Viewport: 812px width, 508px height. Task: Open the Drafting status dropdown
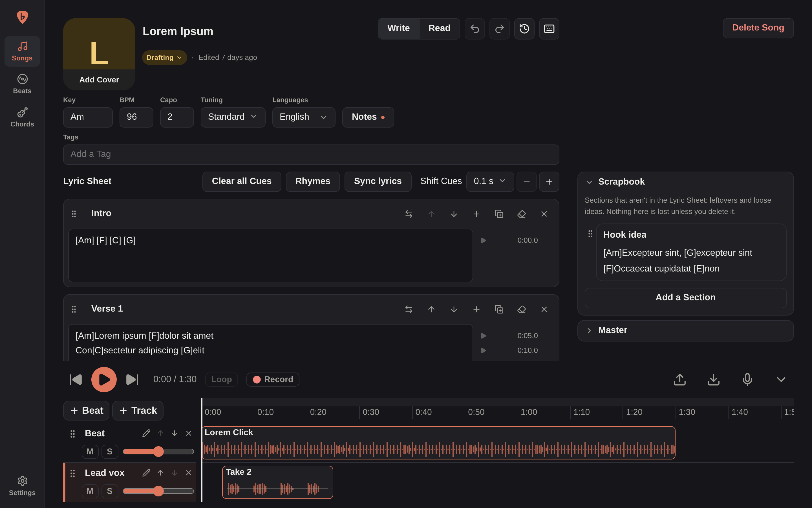(x=164, y=58)
